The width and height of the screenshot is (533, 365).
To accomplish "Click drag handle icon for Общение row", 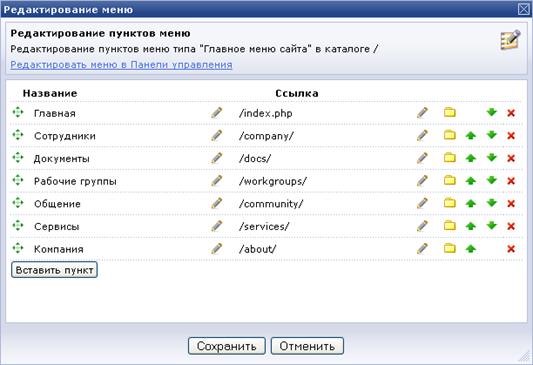I will (x=18, y=203).
